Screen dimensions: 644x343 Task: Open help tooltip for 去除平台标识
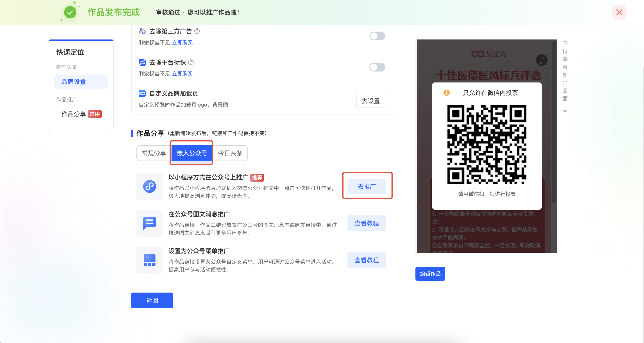pyautogui.click(x=191, y=62)
